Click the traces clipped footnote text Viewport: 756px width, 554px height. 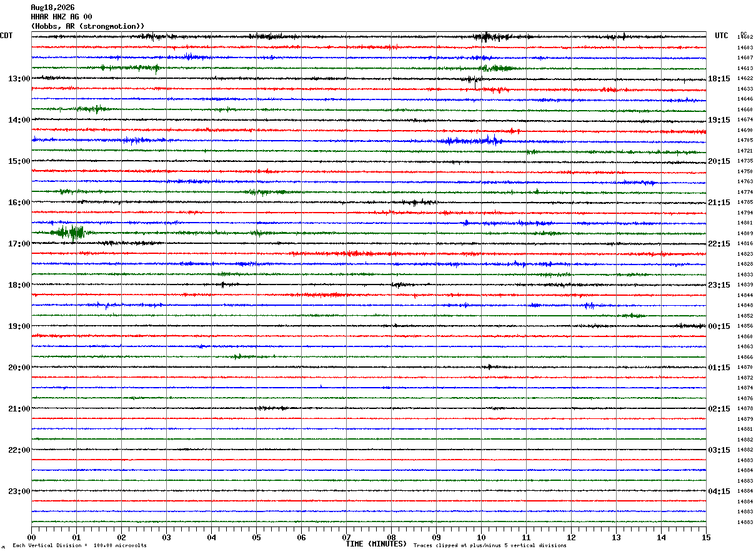click(x=490, y=546)
